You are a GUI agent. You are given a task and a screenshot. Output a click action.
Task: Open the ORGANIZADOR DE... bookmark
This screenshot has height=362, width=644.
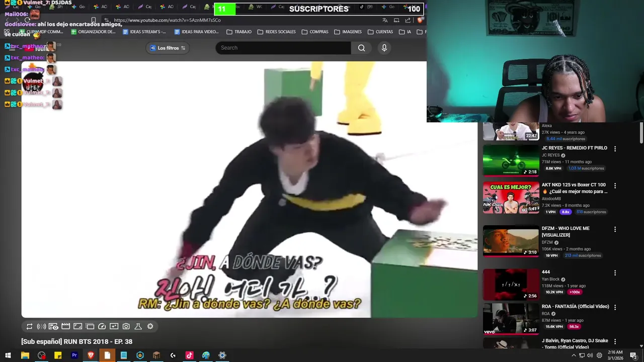(x=93, y=32)
